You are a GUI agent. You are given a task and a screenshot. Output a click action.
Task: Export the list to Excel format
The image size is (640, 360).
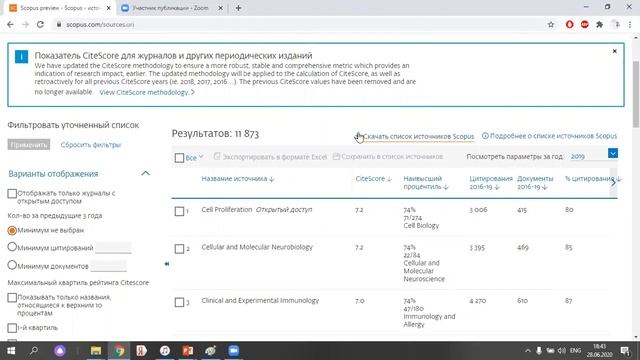point(270,157)
